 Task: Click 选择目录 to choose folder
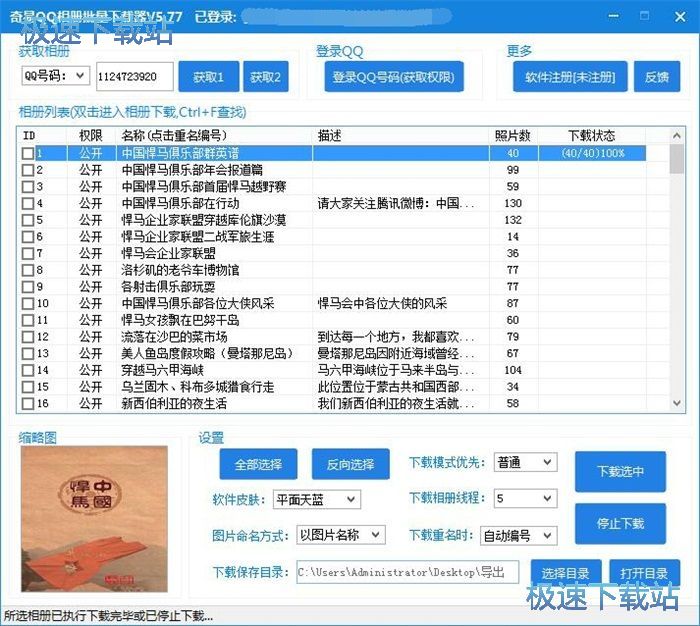click(566, 573)
